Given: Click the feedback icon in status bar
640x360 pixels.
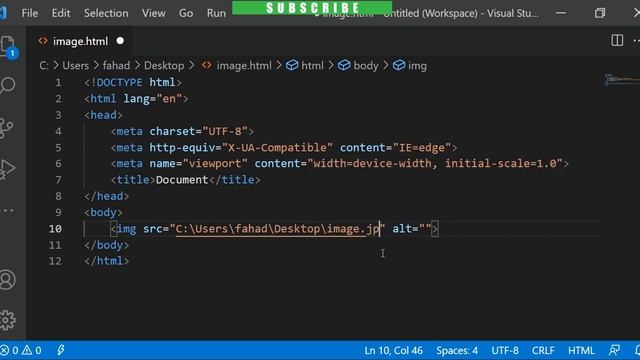Looking at the screenshot, I should pos(614,350).
